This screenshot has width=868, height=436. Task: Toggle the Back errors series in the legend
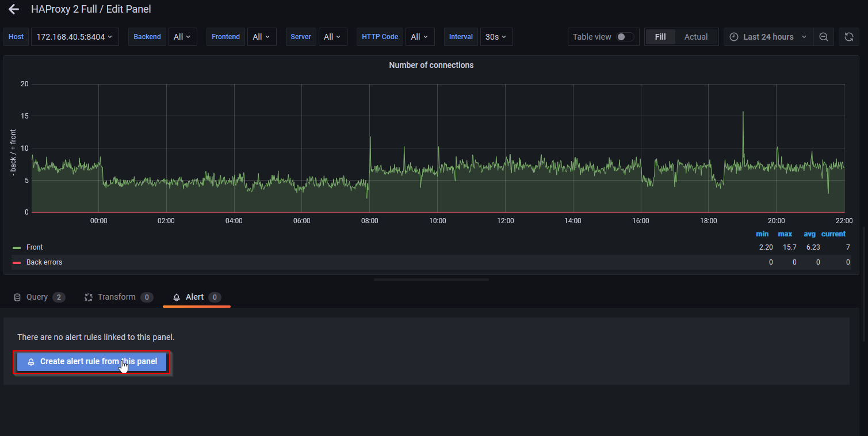44,262
